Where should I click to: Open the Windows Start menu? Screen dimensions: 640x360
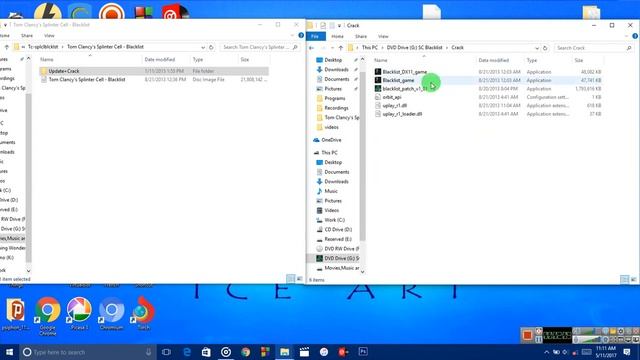pyautogui.click(x=9, y=352)
